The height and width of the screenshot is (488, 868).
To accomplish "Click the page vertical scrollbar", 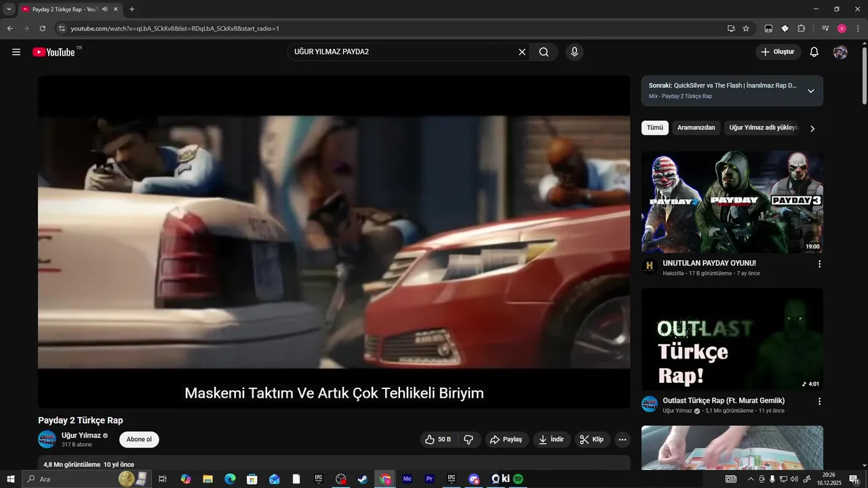I will click(864, 75).
